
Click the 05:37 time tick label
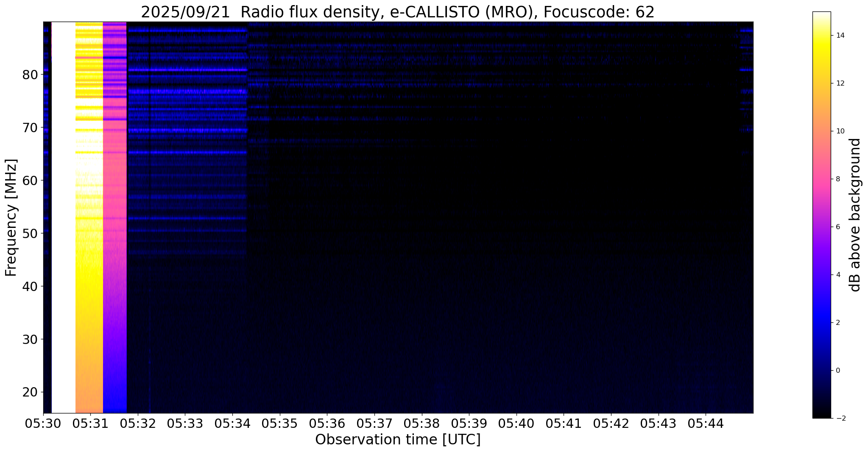pyautogui.click(x=374, y=423)
